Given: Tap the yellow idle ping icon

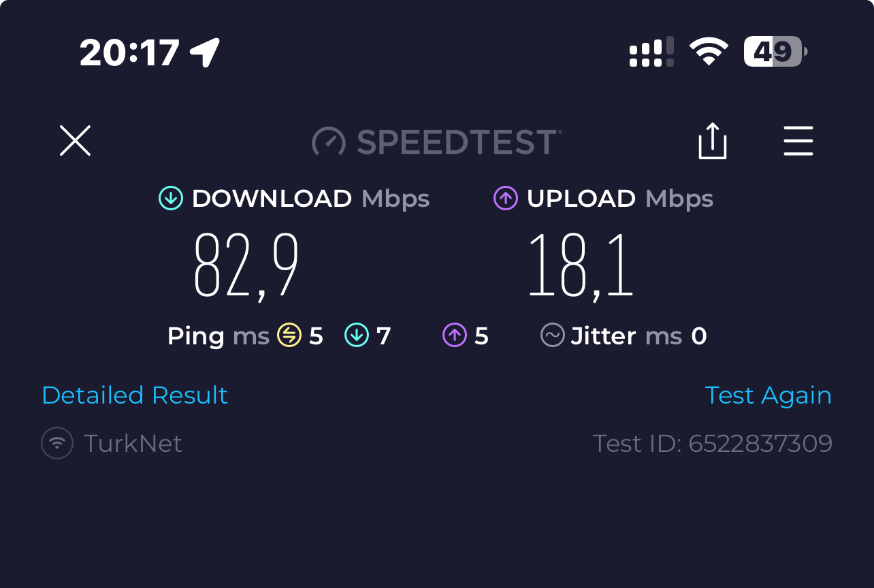Looking at the screenshot, I should pos(289,335).
